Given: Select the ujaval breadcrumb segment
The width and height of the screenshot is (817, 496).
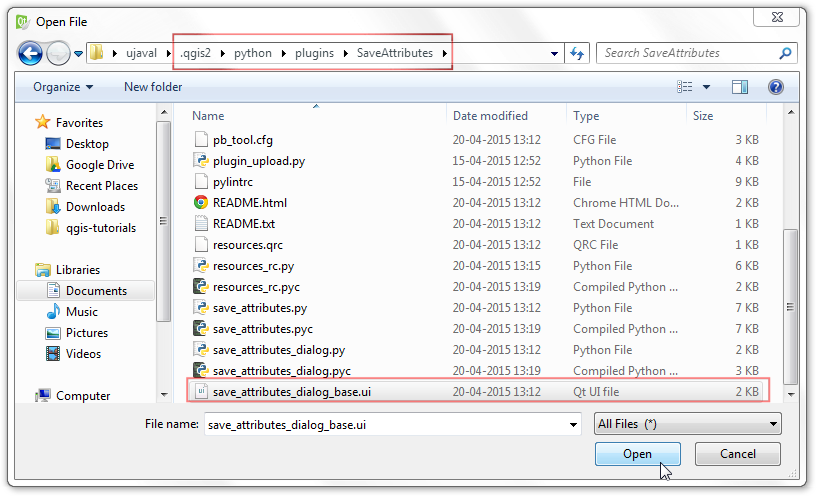Looking at the screenshot, I should (141, 53).
